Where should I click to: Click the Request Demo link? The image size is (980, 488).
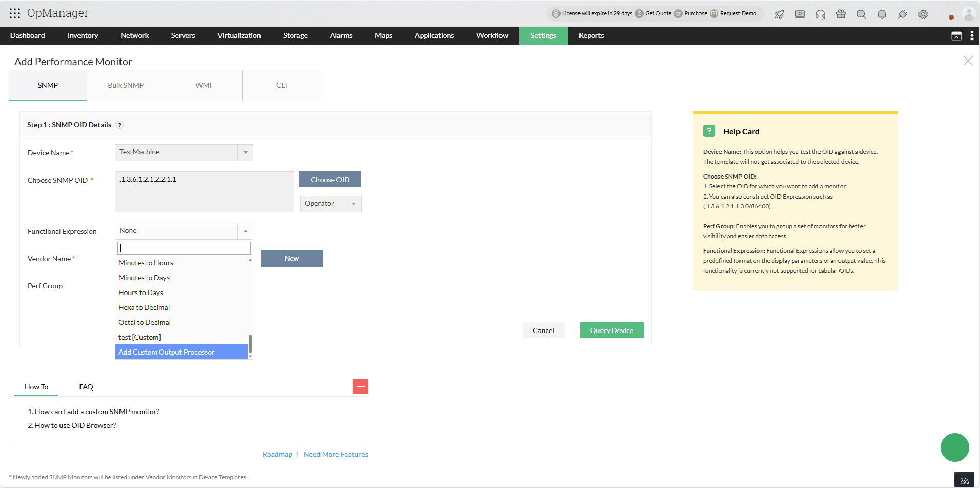(x=738, y=13)
